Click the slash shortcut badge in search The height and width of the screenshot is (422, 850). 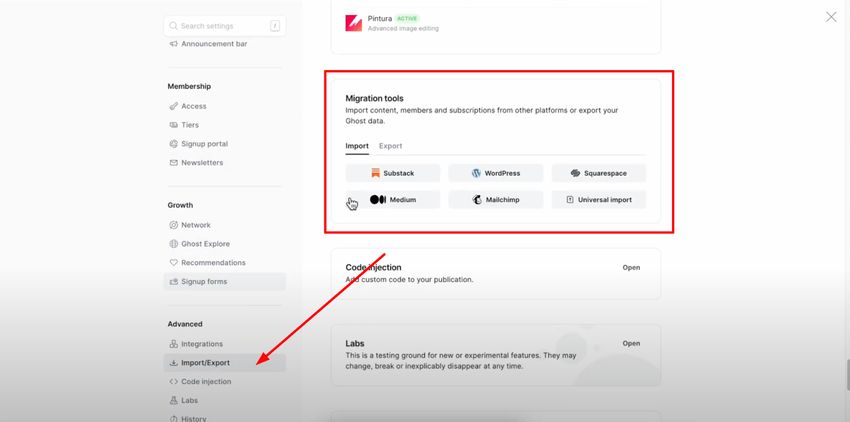[x=275, y=26]
